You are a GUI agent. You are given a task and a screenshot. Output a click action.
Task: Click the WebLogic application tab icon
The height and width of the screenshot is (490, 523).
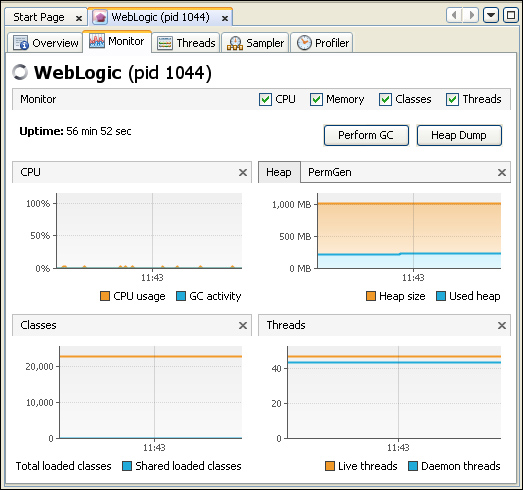point(100,17)
